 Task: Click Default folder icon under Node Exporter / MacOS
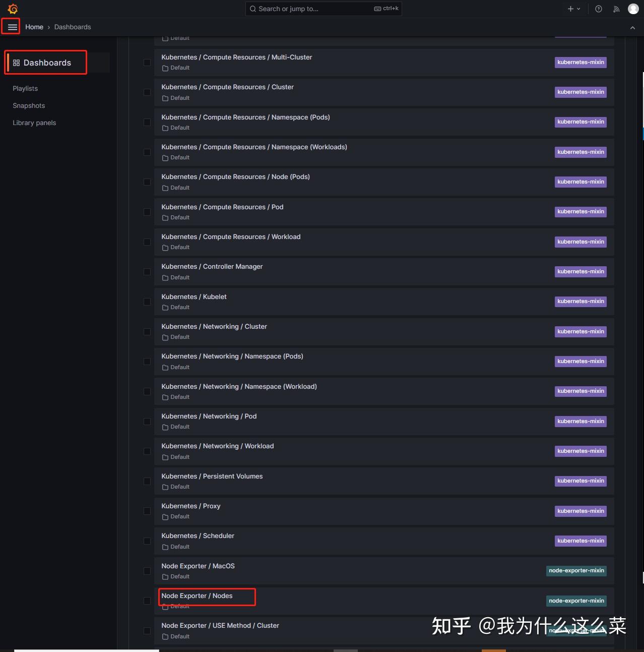165,577
